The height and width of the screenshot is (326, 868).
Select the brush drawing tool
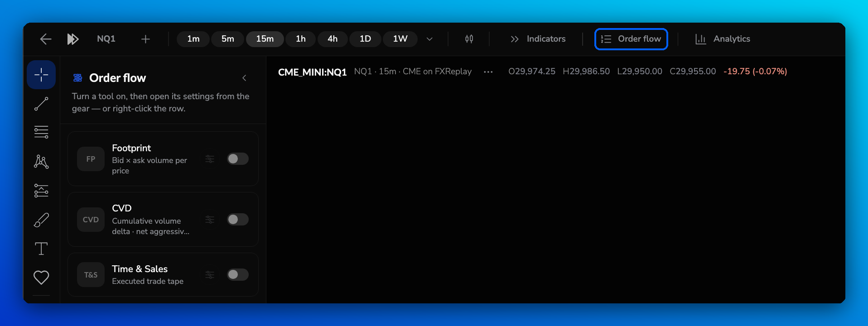click(41, 220)
